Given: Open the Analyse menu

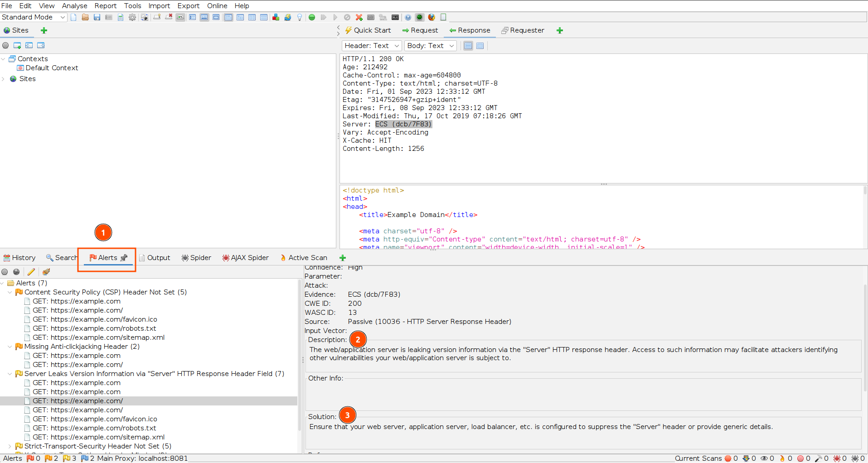Looking at the screenshot, I should pos(75,6).
